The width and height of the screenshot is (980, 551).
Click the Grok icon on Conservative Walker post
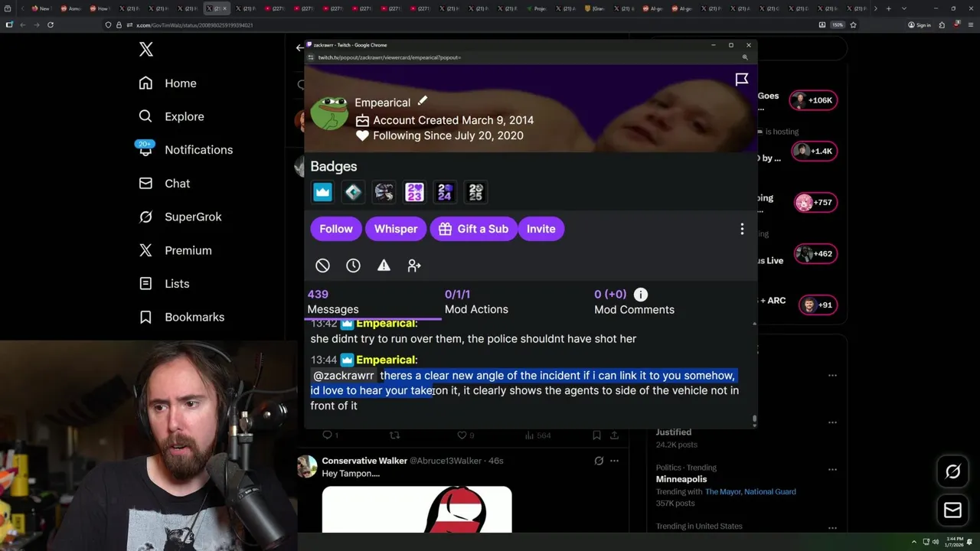click(599, 461)
